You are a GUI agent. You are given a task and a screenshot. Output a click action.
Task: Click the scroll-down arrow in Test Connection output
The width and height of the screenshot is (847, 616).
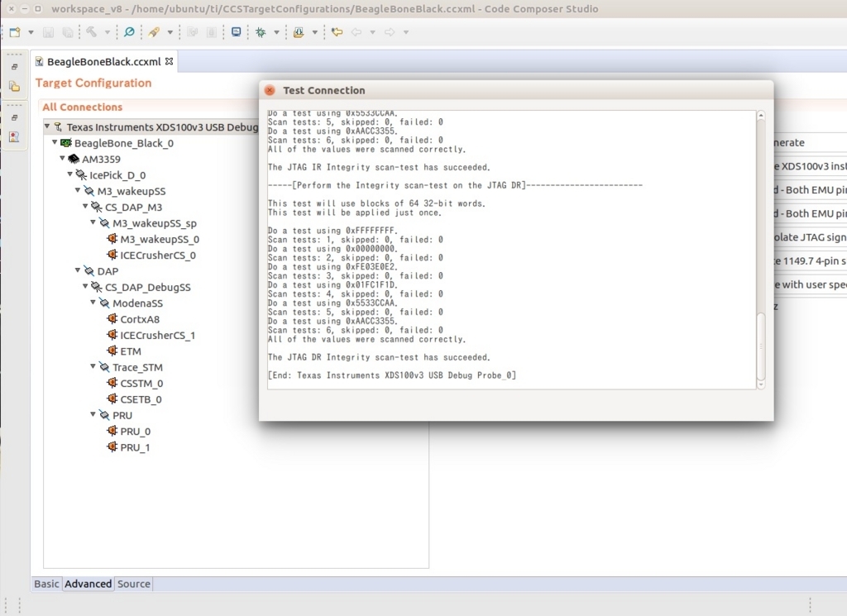pyautogui.click(x=761, y=384)
